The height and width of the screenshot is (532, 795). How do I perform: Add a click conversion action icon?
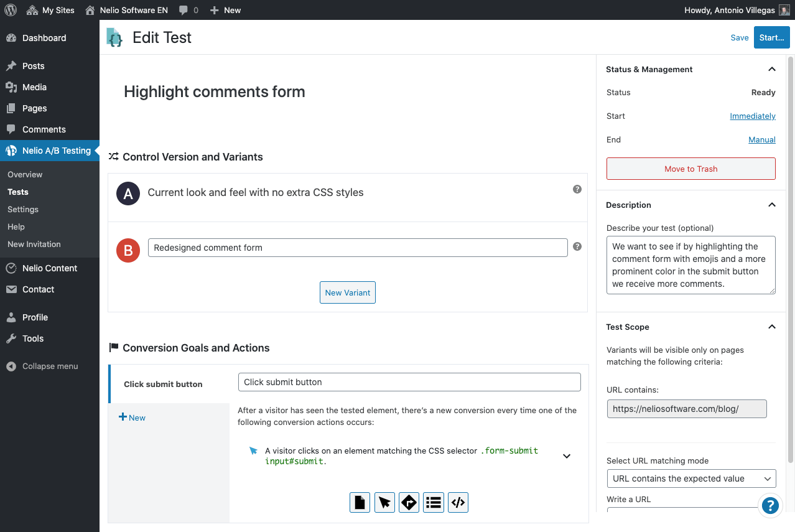coord(384,502)
